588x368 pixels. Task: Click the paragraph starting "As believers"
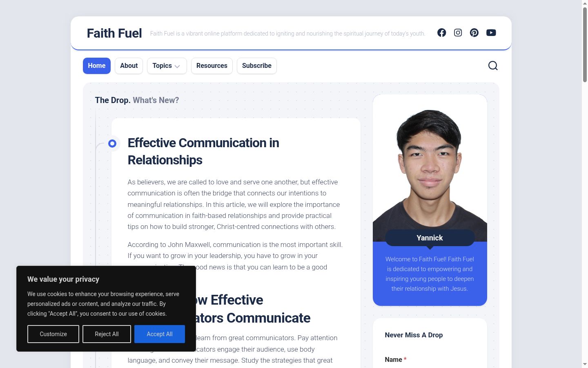click(234, 204)
